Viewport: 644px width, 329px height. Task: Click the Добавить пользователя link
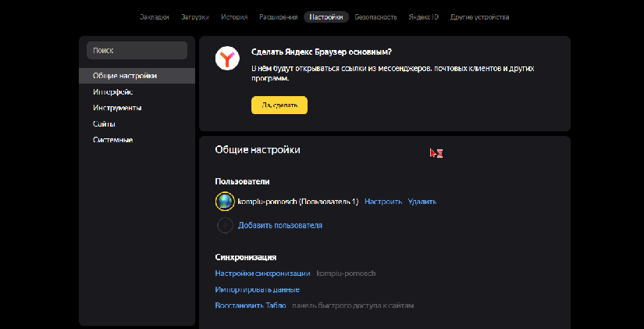[280, 225]
